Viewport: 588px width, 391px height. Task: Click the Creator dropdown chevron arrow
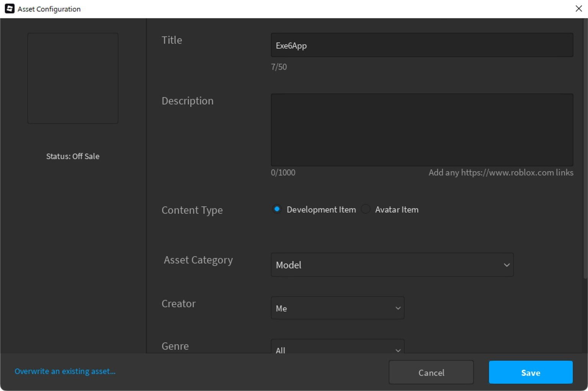pos(398,308)
